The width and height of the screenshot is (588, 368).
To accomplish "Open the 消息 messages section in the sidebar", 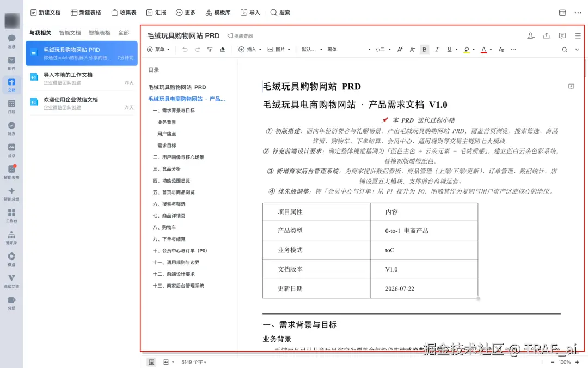I will pyautogui.click(x=11, y=41).
